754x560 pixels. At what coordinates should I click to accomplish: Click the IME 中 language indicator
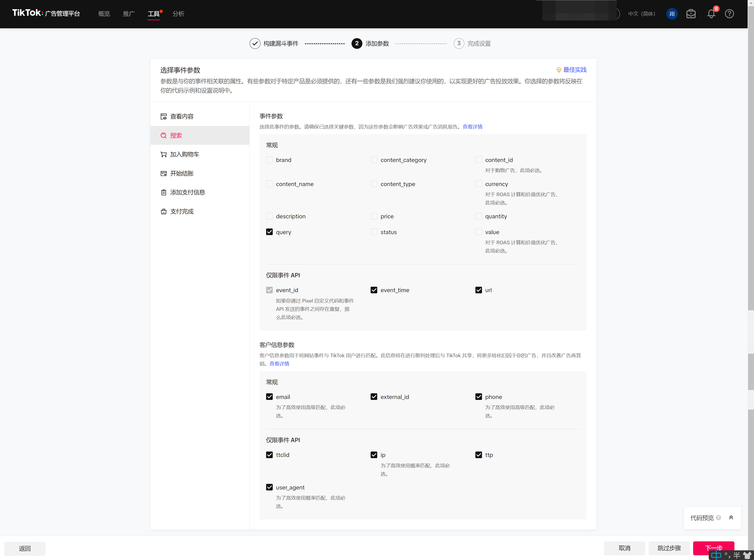[716, 555]
